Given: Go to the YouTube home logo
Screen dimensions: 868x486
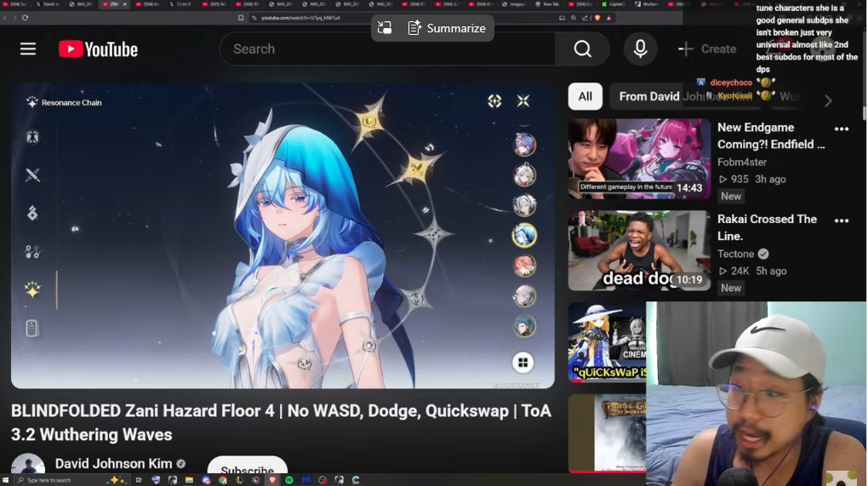Looking at the screenshot, I should click(98, 49).
